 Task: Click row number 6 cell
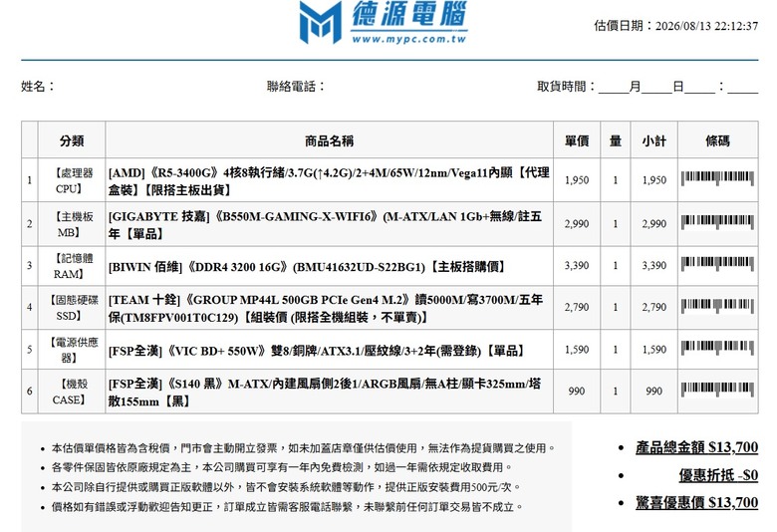pyautogui.click(x=30, y=392)
